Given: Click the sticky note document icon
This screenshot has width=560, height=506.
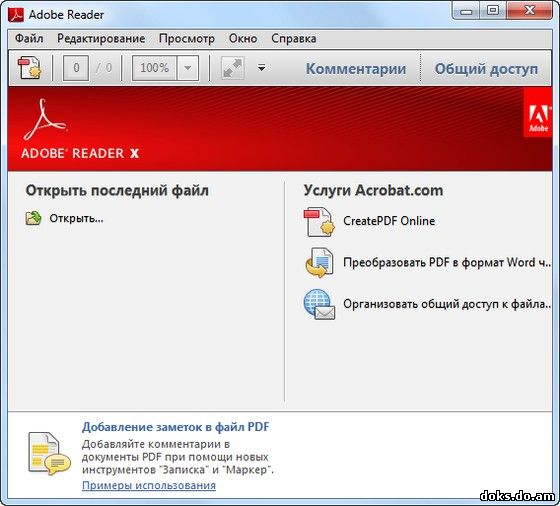Looking at the screenshot, I should click(49, 454).
